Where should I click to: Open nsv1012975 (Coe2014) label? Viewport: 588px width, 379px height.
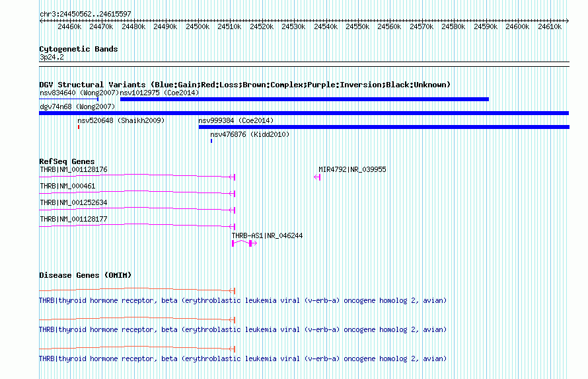[159, 93]
